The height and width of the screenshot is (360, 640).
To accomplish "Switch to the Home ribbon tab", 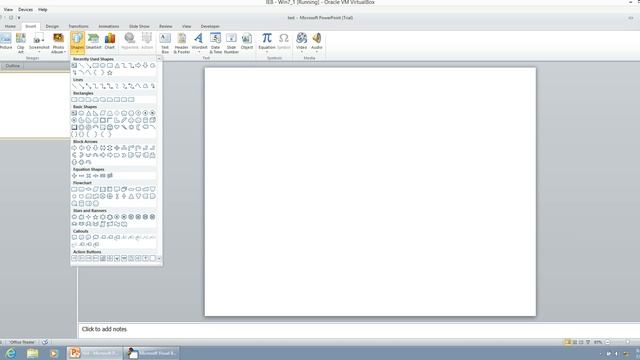I will click(x=10, y=26).
